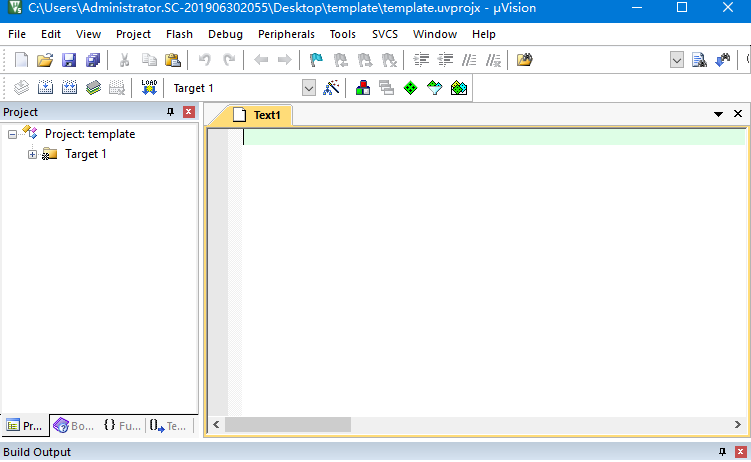Pin the Build Output panel
The height and width of the screenshot is (462, 751).
pos(722,451)
